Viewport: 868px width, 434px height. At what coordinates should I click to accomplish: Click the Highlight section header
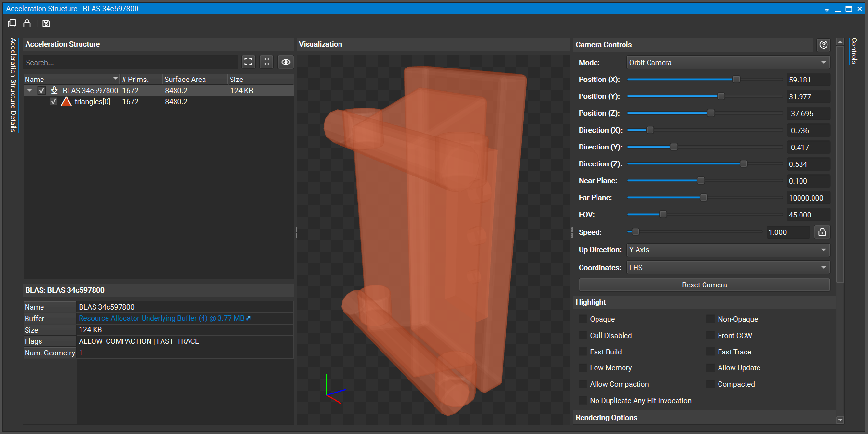tap(704, 302)
